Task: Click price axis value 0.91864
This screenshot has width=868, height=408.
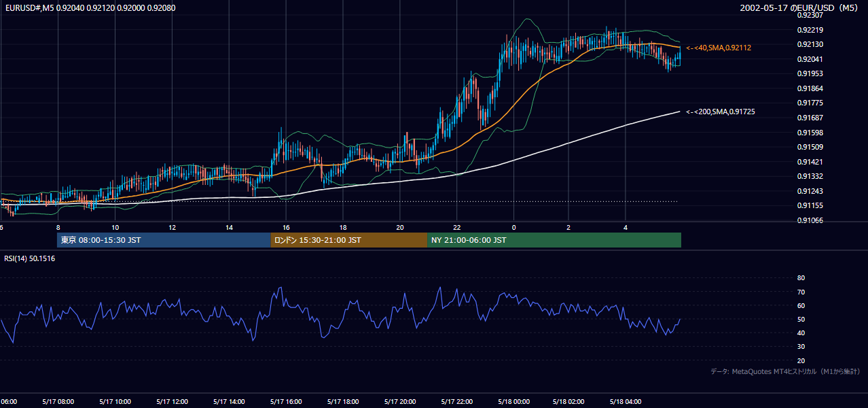Action: pos(810,88)
